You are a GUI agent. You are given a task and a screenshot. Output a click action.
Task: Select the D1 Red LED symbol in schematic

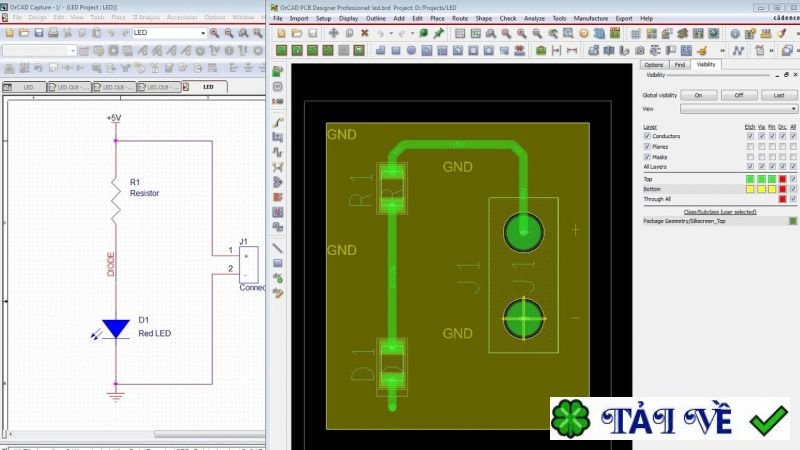tap(115, 329)
